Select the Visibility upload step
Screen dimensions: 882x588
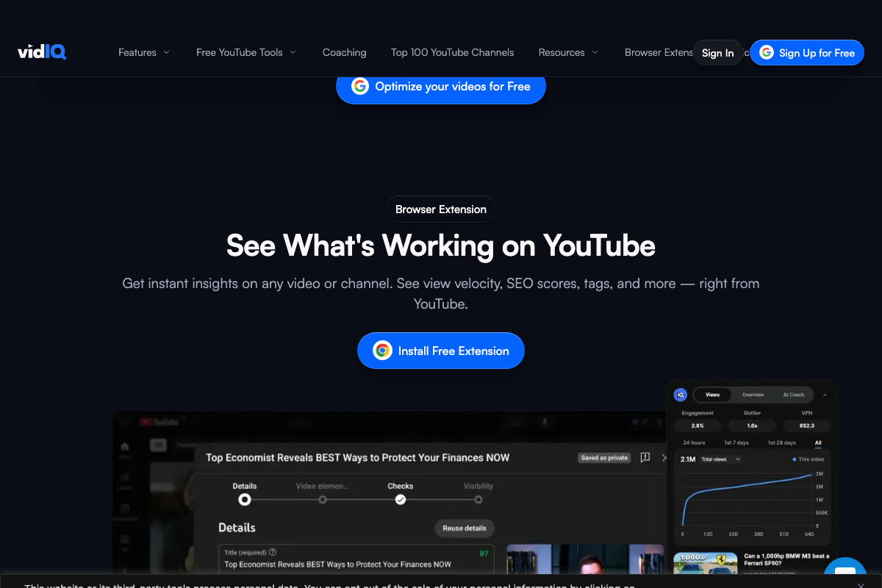coord(478,493)
